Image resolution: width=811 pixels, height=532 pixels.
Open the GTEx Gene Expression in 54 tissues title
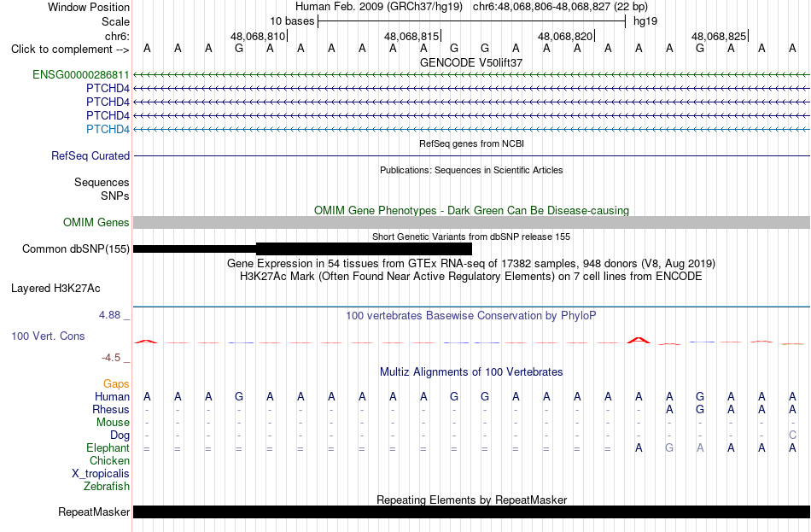(x=471, y=263)
